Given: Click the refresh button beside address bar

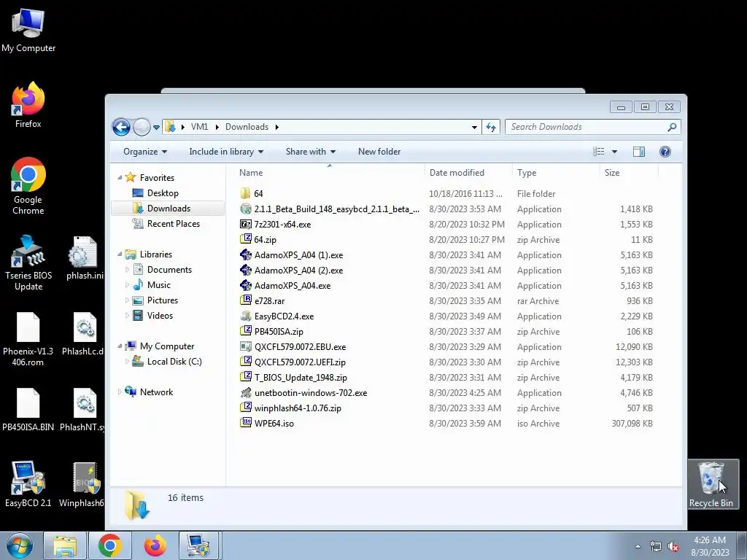Looking at the screenshot, I should pos(491,127).
